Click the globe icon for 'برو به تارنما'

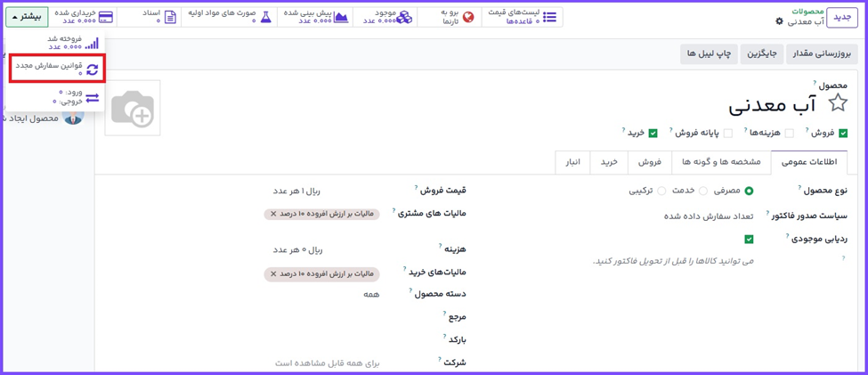(x=468, y=17)
